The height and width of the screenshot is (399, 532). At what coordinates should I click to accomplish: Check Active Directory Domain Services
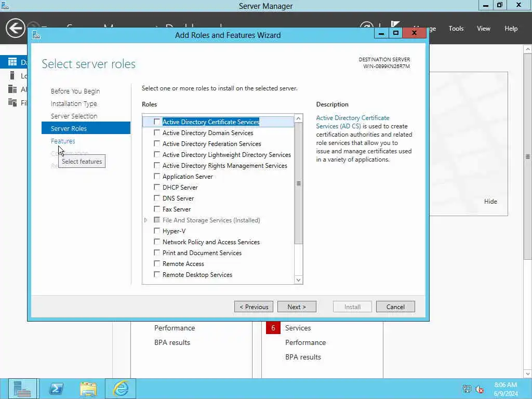157,132
